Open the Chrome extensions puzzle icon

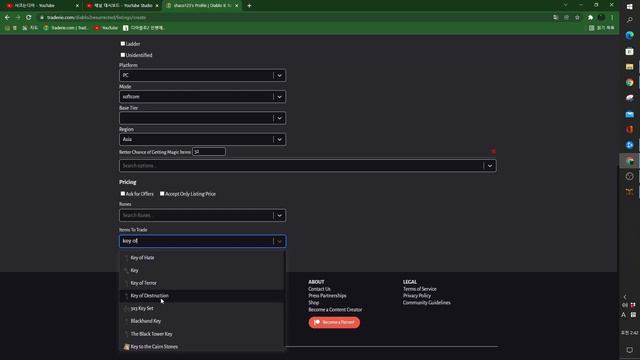590,18
